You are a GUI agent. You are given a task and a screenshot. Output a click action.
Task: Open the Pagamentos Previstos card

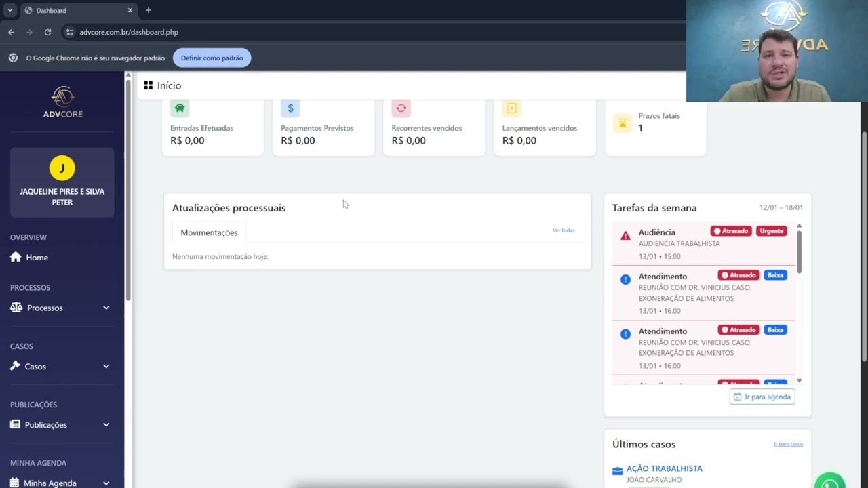click(323, 127)
